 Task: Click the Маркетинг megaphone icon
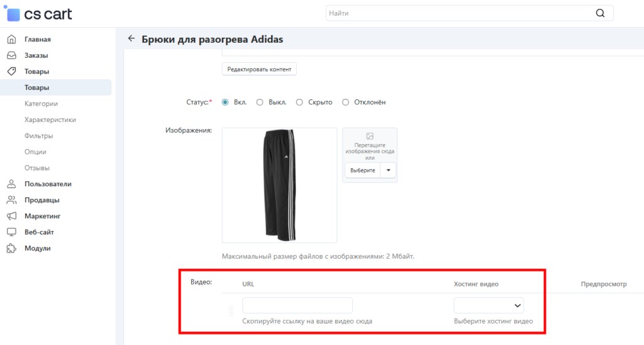tap(11, 216)
